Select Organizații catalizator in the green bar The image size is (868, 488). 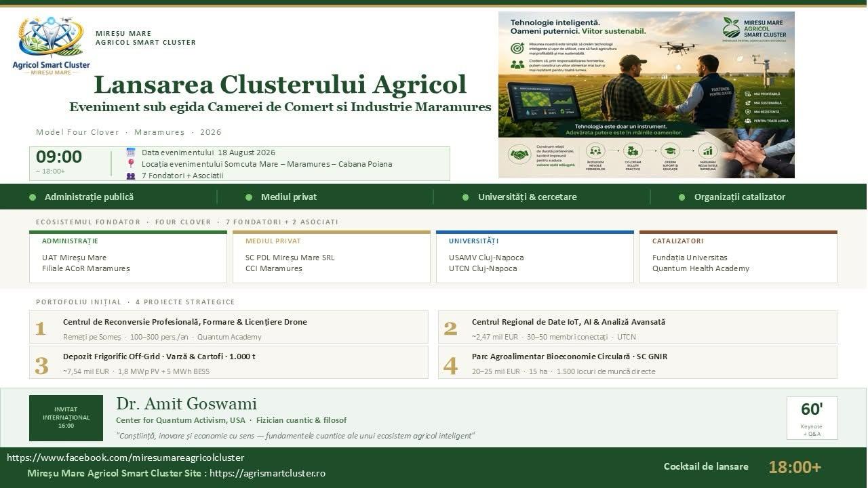740,197
